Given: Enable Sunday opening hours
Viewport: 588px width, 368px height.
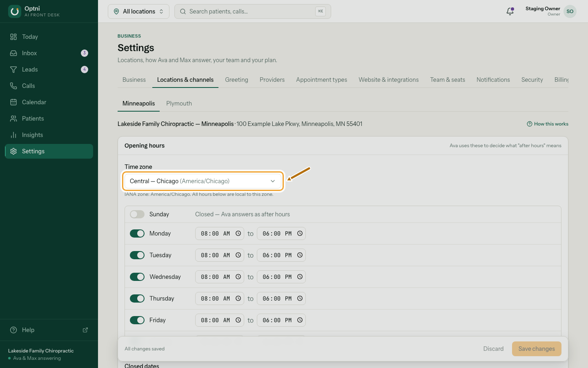Looking at the screenshot, I should pos(137,214).
